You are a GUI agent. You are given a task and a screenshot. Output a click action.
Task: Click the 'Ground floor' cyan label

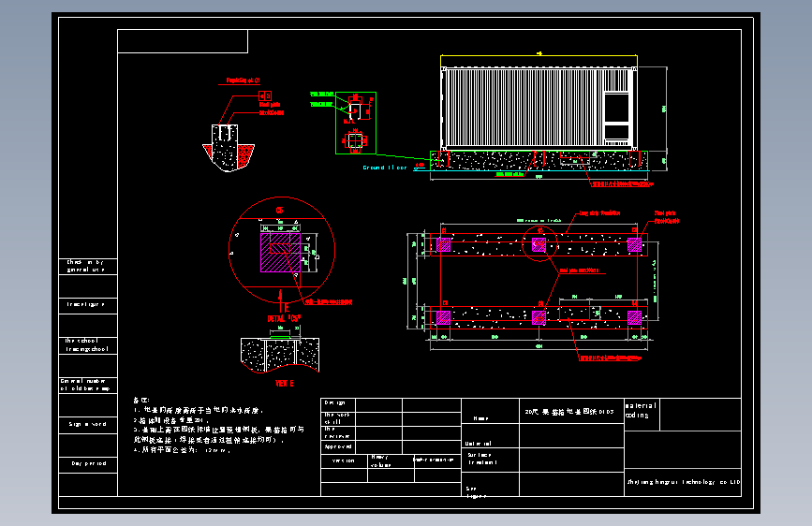(x=385, y=168)
